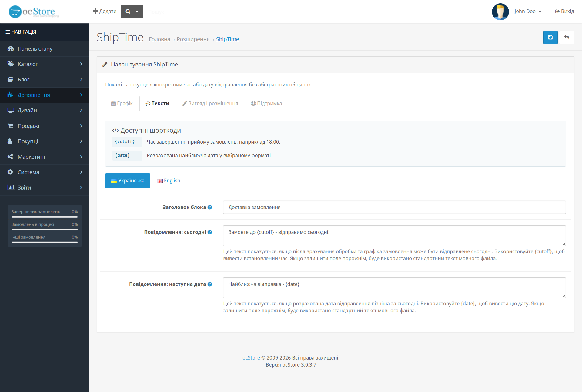Open the John Doe user dropdown

tap(528, 12)
